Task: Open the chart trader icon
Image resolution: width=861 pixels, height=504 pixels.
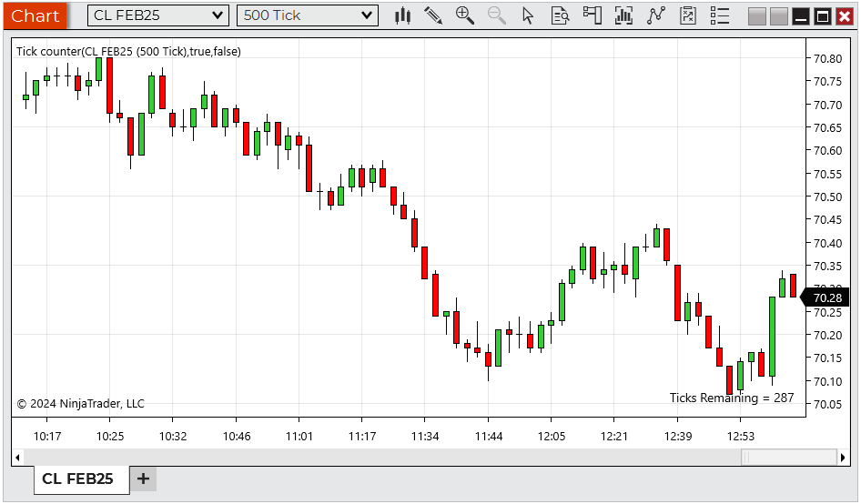Action: pos(593,15)
